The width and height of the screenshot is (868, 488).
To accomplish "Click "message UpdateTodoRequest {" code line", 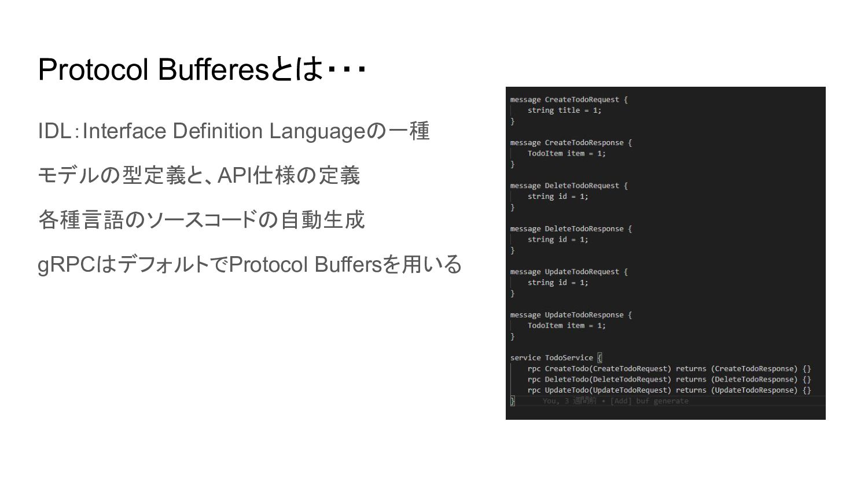I will tap(569, 272).
